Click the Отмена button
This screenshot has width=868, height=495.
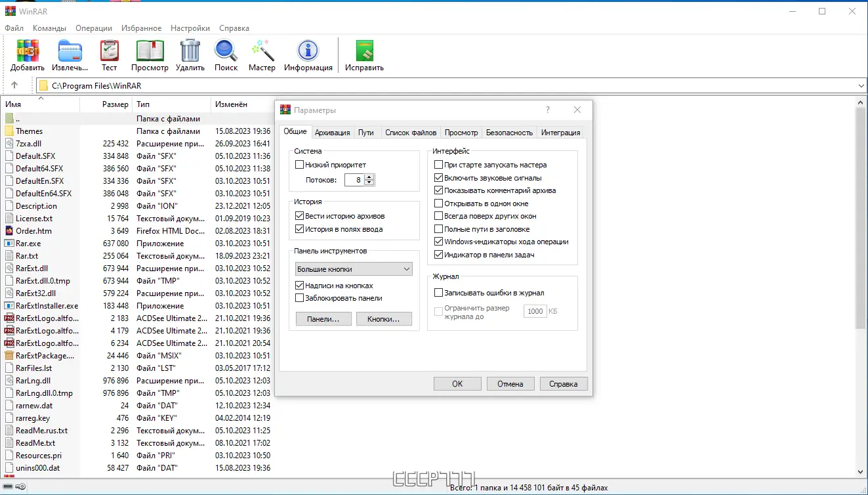pos(510,384)
